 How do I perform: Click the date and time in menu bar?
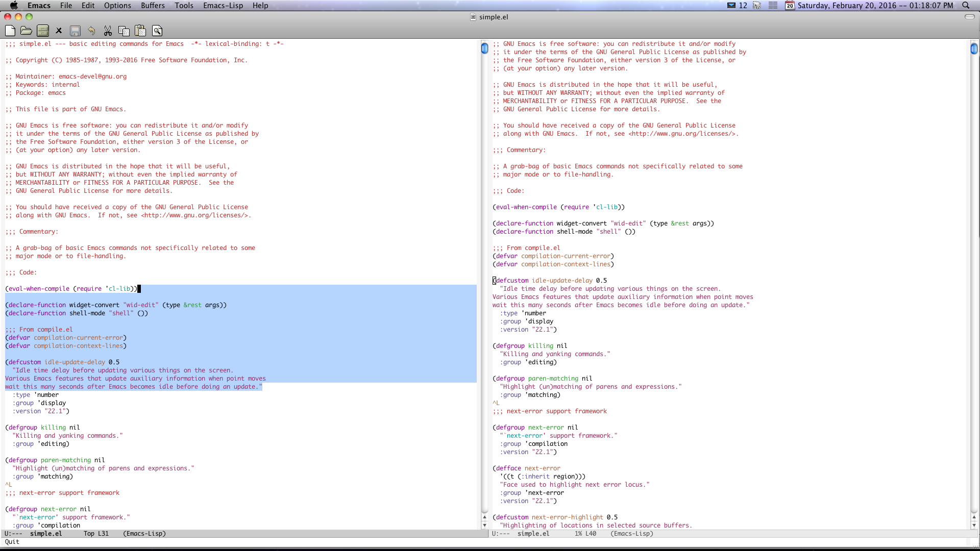pyautogui.click(x=875, y=6)
